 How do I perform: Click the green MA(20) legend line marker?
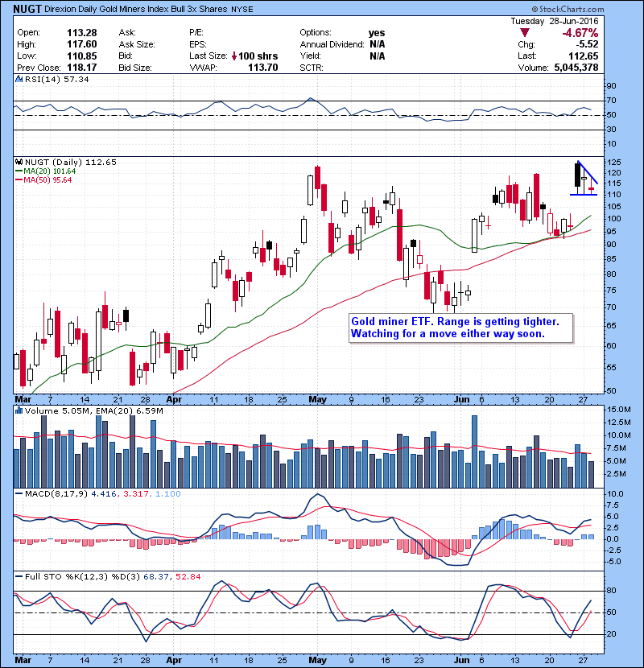click(19, 171)
